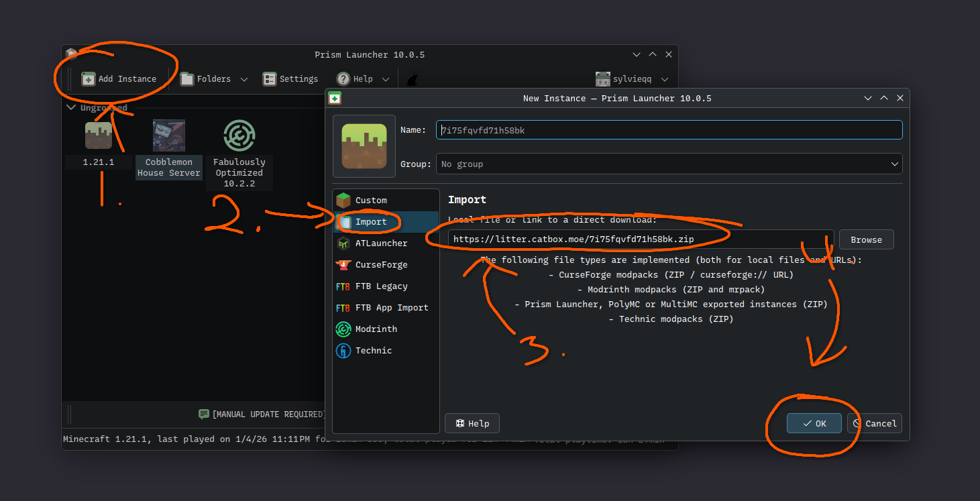Select FTB App Import option
The image size is (980, 501).
click(392, 308)
